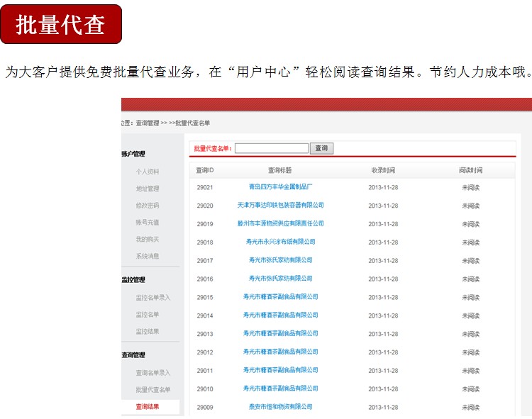The image size is (532, 419).
Task: Click the 查询 search button
Action: (x=321, y=148)
